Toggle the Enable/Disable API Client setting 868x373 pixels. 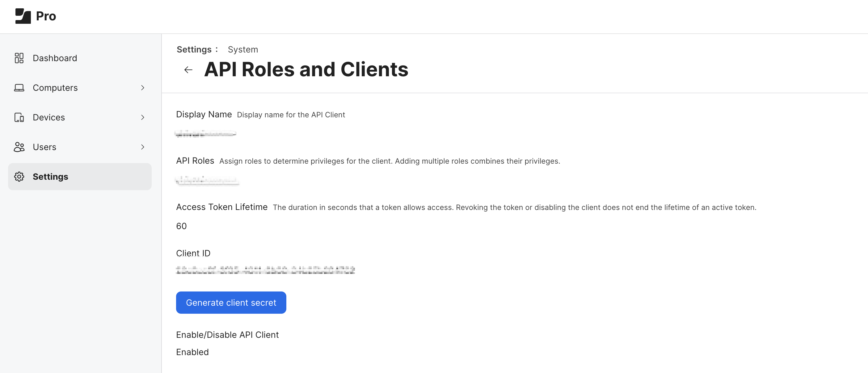click(x=227, y=335)
